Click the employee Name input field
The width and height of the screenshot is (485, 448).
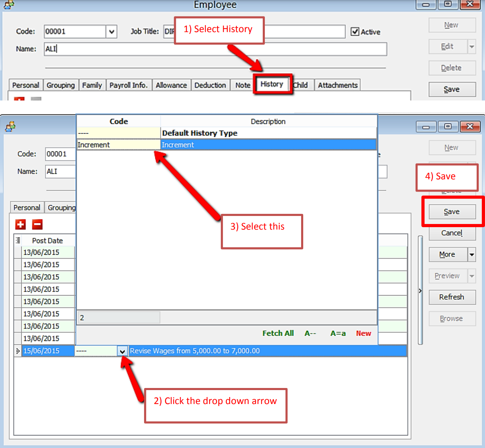pyautogui.click(x=215, y=49)
